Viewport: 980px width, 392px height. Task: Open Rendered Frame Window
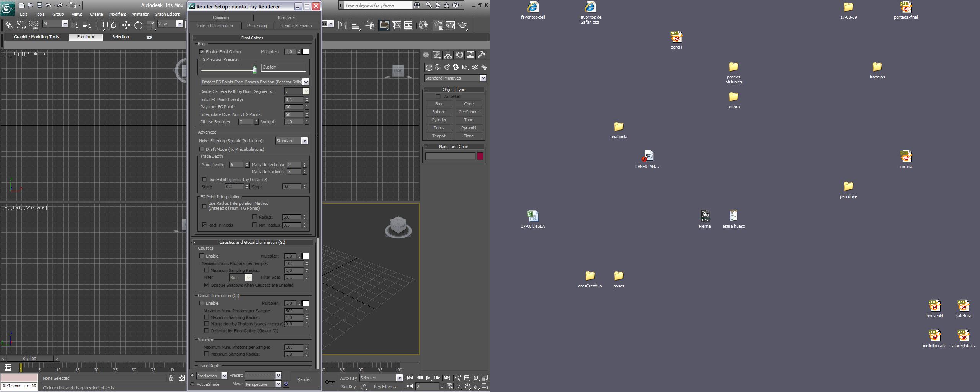(450, 25)
